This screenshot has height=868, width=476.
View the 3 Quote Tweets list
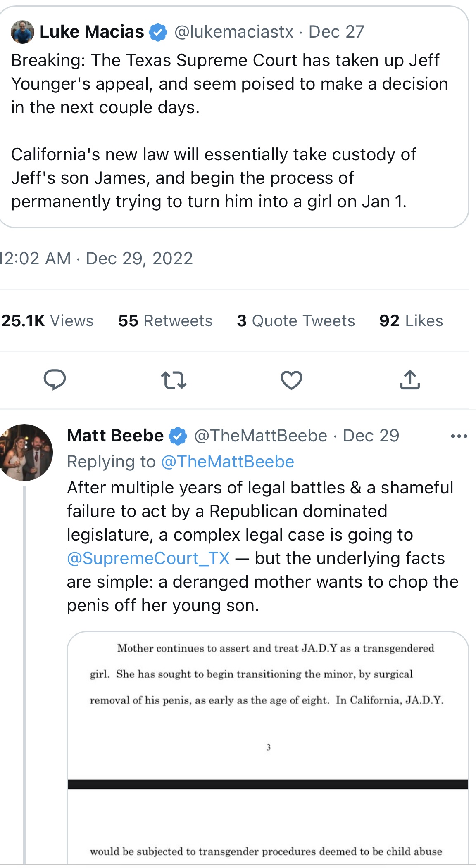296,321
